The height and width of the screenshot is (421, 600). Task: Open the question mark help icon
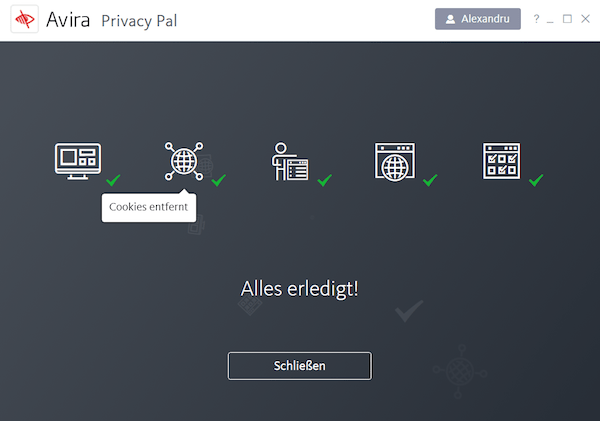click(536, 19)
